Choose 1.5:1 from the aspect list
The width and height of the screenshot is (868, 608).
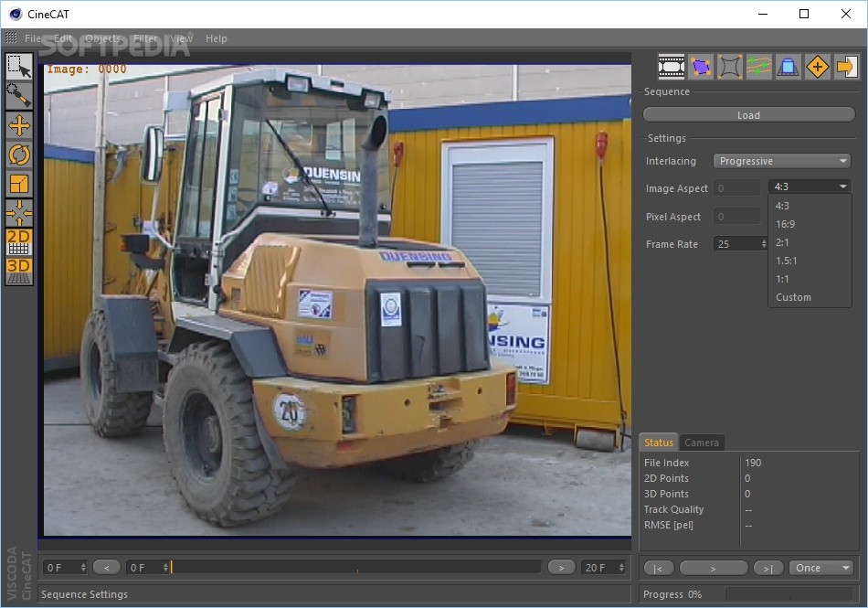pyautogui.click(x=810, y=261)
